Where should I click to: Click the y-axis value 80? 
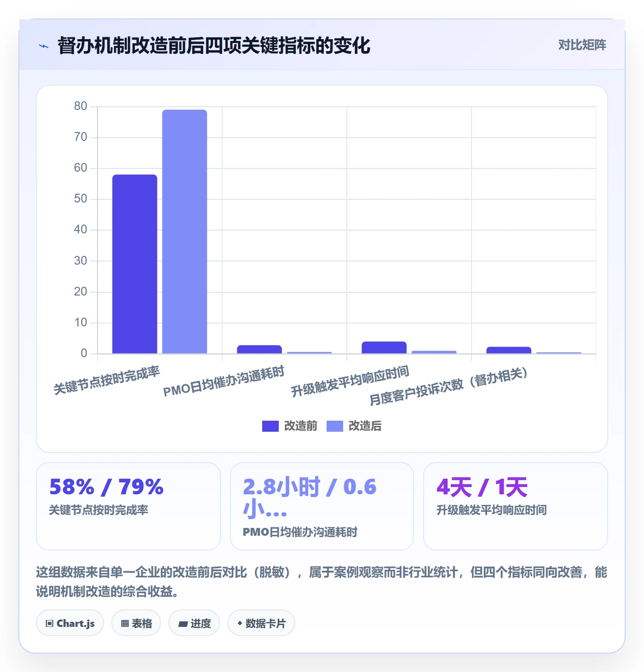[x=80, y=106]
